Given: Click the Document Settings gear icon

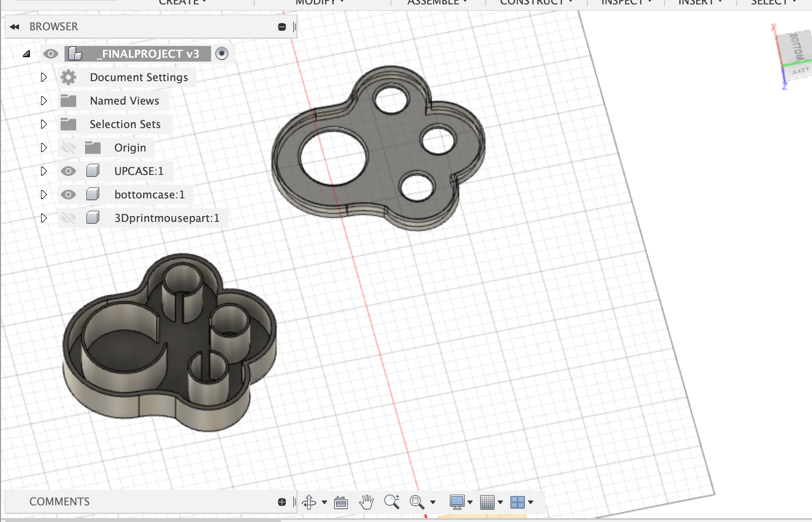Looking at the screenshot, I should (x=68, y=77).
